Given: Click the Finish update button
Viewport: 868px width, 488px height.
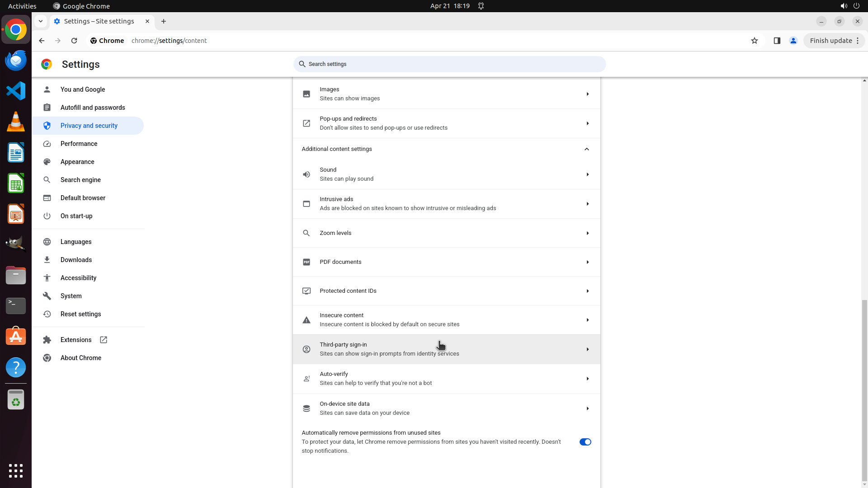Looking at the screenshot, I should pos(830,41).
